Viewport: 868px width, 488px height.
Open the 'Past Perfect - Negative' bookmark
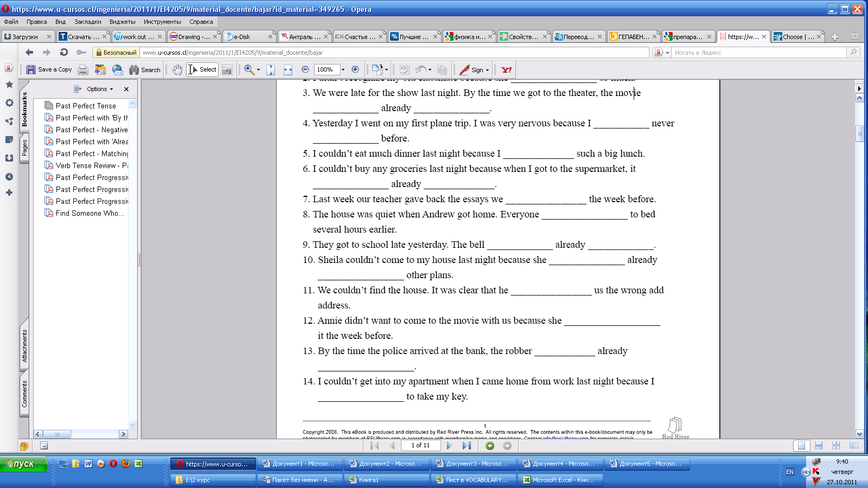[x=87, y=130]
